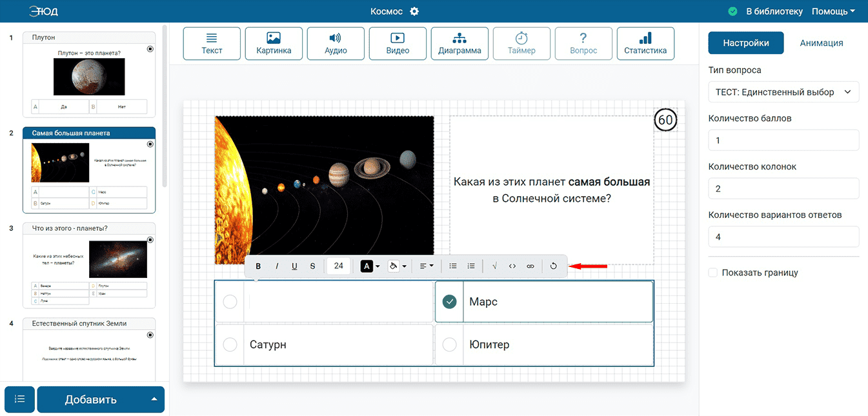This screenshot has height=416, width=868.
Task: Click the Юпитер answer text
Action: click(x=489, y=344)
